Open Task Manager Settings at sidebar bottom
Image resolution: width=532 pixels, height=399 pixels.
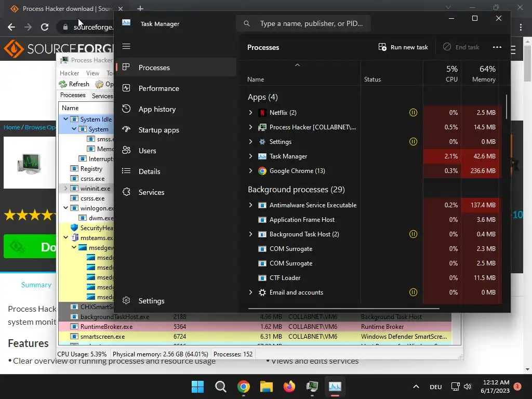(176, 301)
